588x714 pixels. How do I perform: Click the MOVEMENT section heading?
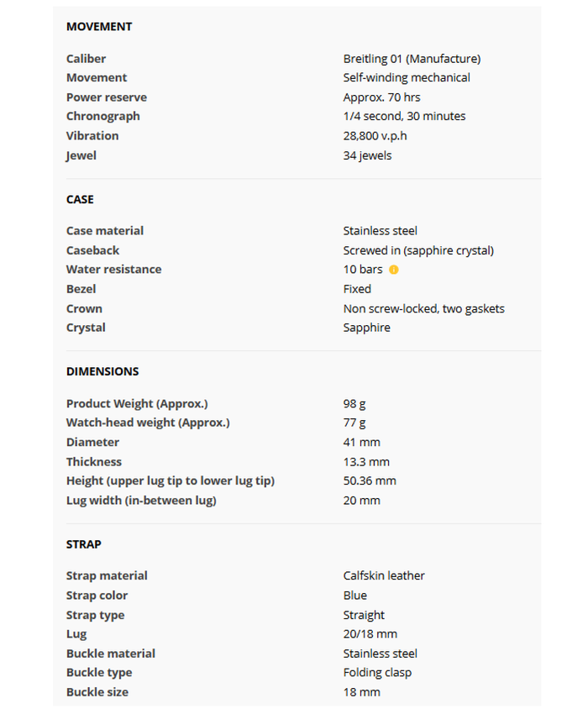click(x=99, y=27)
